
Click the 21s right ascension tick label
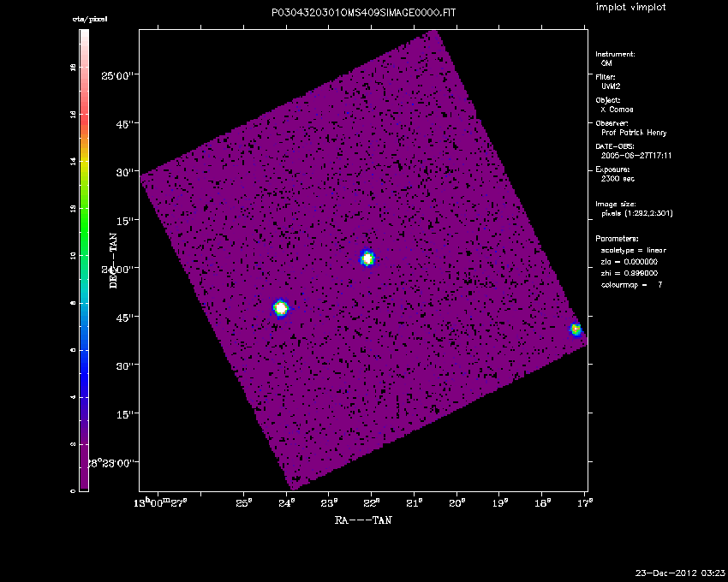tap(415, 503)
